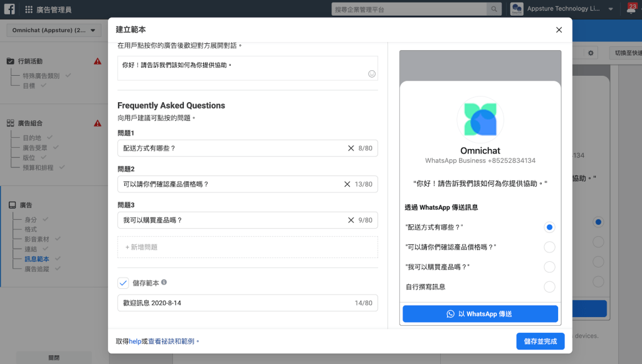
Task: Click the search magnifier icon
Action: click(495, 9)
